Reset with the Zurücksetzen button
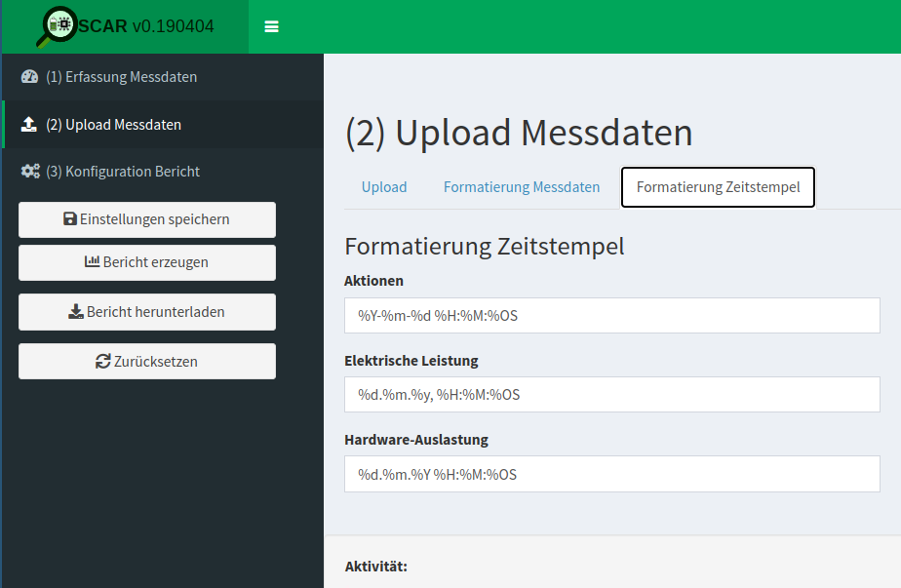 (x=147, y=361)
